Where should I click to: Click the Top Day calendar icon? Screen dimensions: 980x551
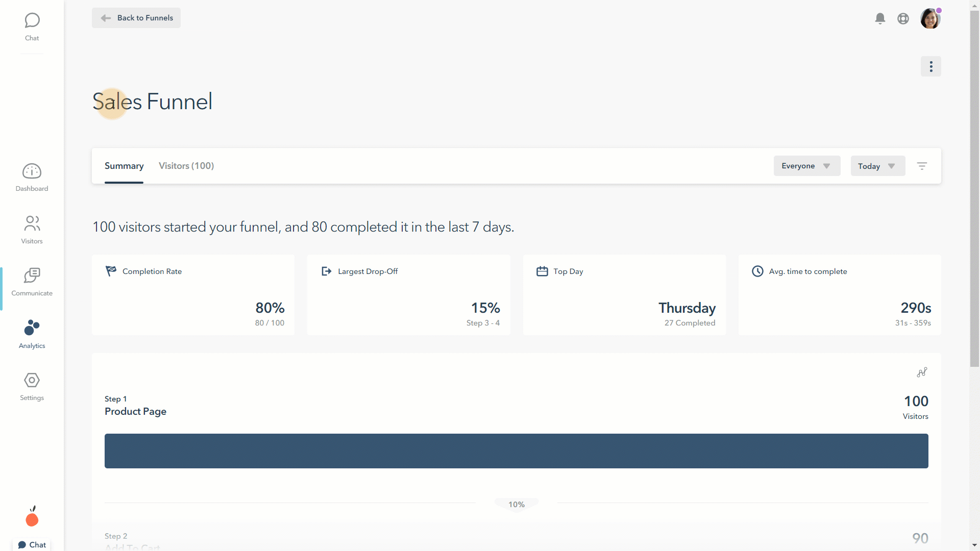coord(542,271)
